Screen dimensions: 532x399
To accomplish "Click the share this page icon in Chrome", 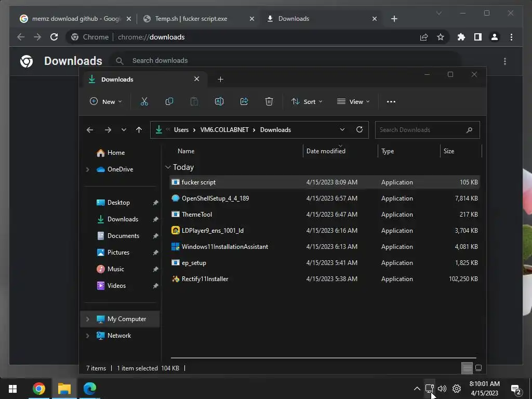I will pos(424,37).
